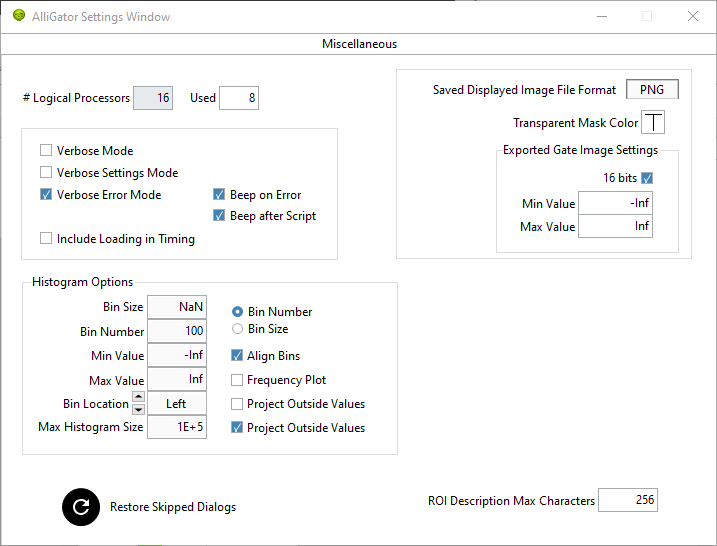Click the Used processors input field
The image size is (717, 546).
tap(239, 98)
